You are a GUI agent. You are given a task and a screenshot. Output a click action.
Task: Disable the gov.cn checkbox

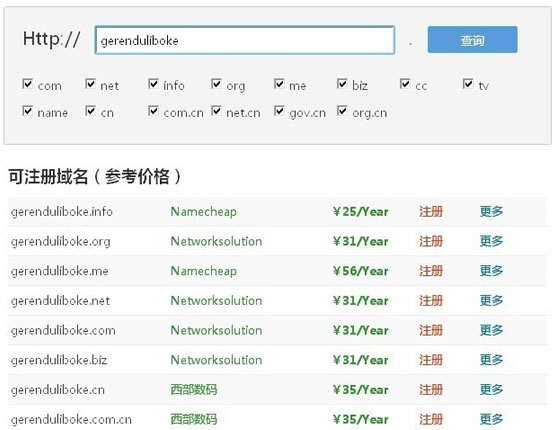coord(279,111)
